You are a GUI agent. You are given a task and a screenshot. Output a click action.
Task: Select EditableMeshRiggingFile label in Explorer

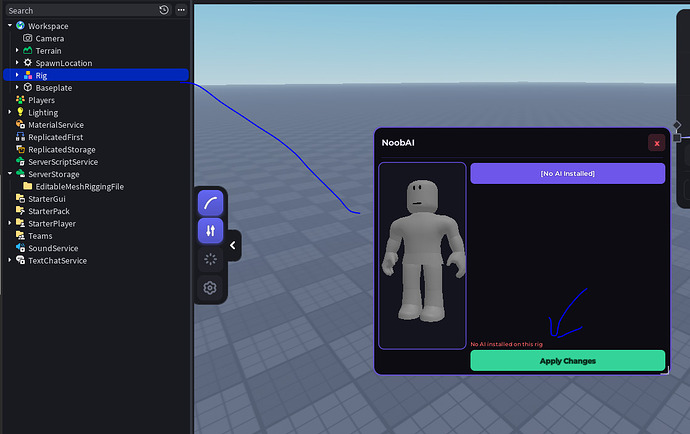pyautogui.click(x=80, y=186)
